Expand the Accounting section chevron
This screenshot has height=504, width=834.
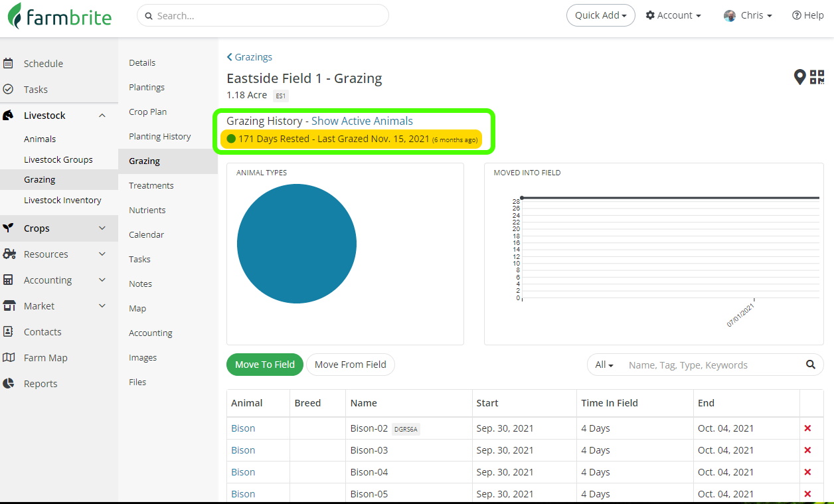102,280
